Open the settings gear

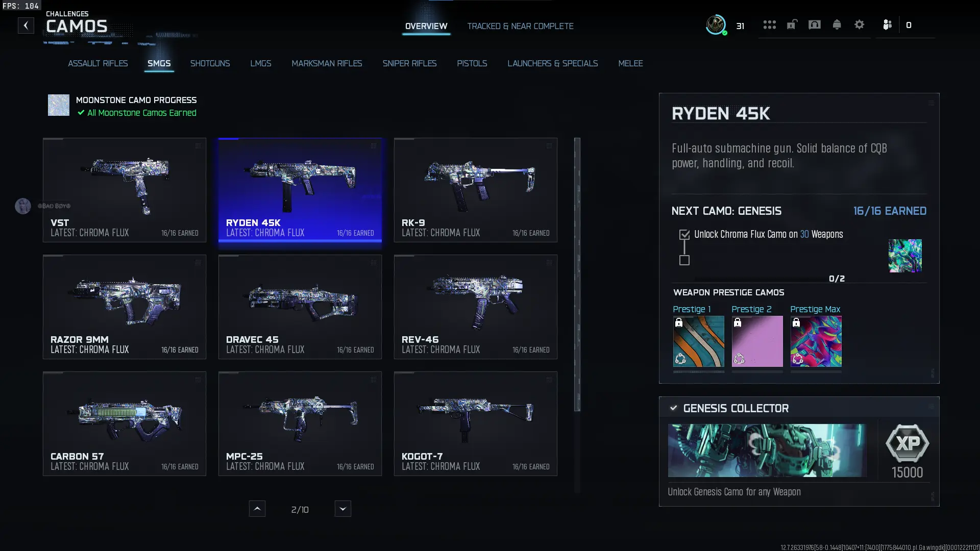pyautogui.click(x=859, y=24)
